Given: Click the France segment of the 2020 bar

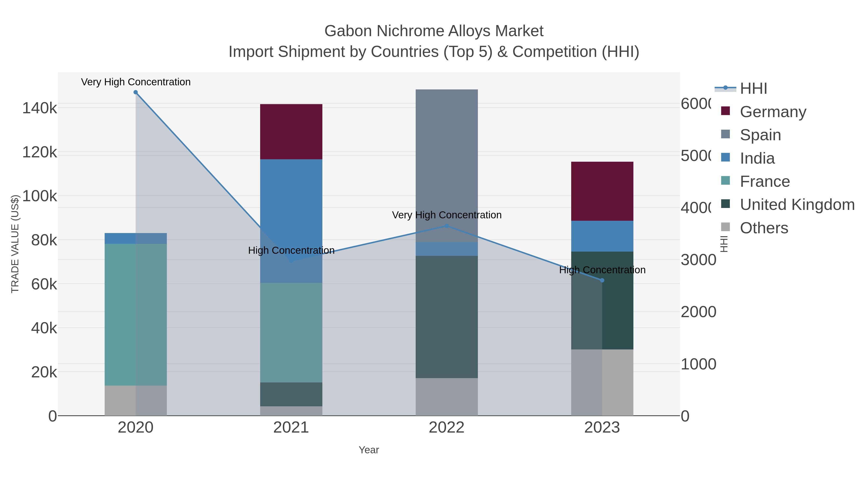Looking at the screenshot, I should (136, 314).
